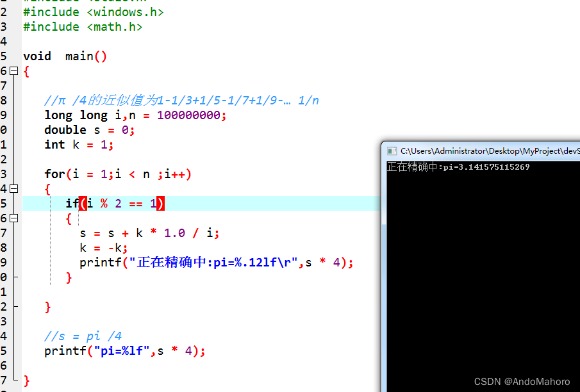Click the s = s + k * 1.0 / i line
Screen dimensions: 580x392
pyautogui.click(x=149, y=233)
